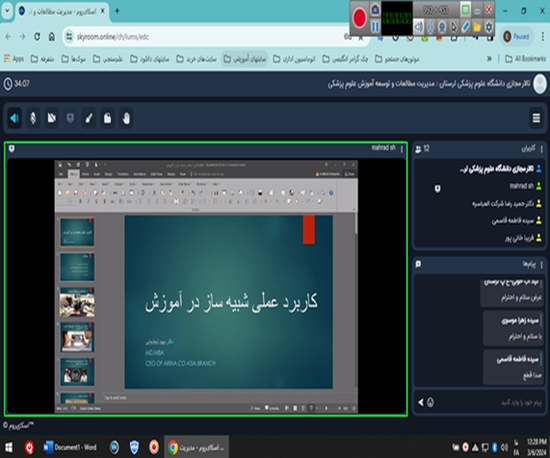550x458 pixels.
Task: Select user سیده فاطمه قاسمی in users list
Action: tap(517, 221)
